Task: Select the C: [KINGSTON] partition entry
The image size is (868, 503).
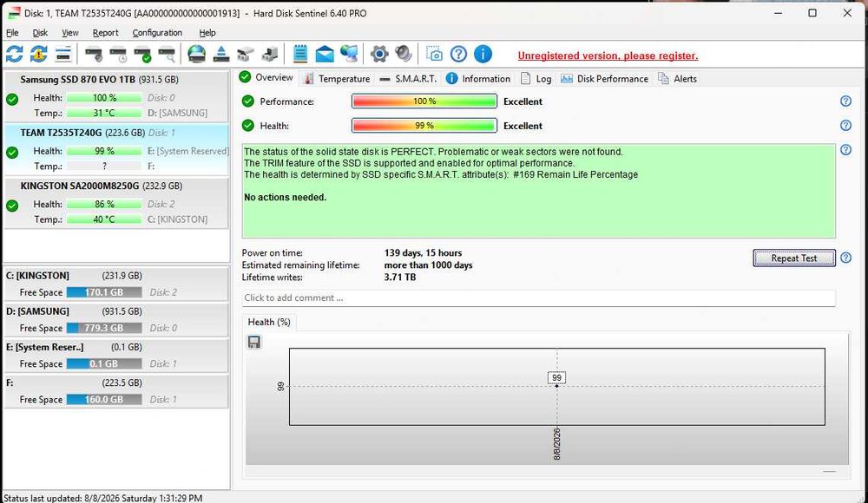Action: coord(116,284)
